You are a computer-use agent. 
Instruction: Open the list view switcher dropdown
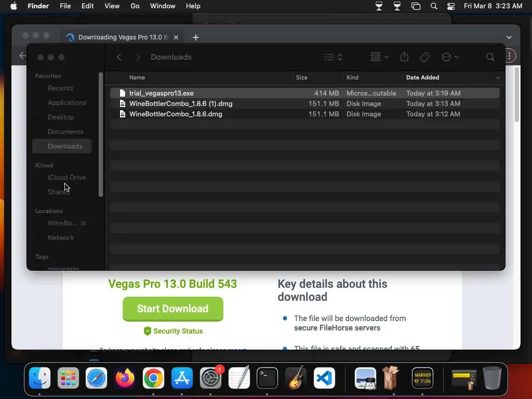click(333, 57)
